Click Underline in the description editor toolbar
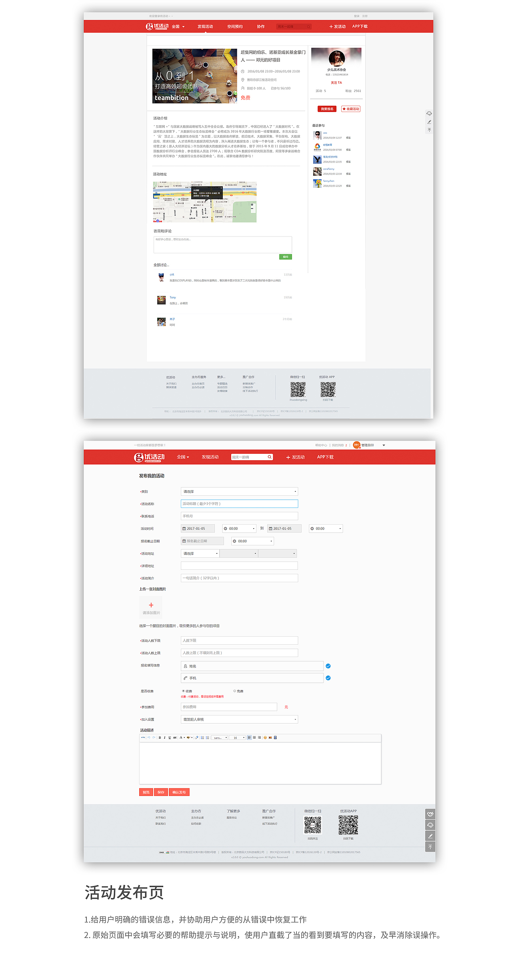The image size is (512, 980). (x=170, y=738)
